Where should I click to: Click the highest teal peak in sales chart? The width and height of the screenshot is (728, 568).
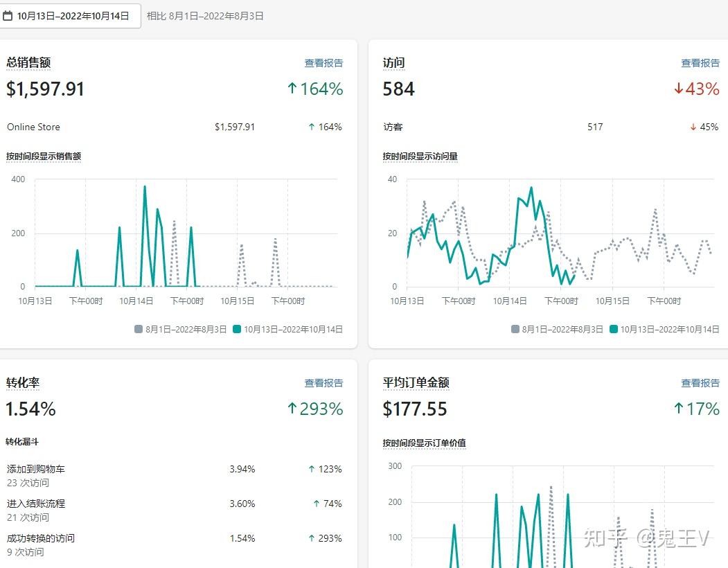145,187
